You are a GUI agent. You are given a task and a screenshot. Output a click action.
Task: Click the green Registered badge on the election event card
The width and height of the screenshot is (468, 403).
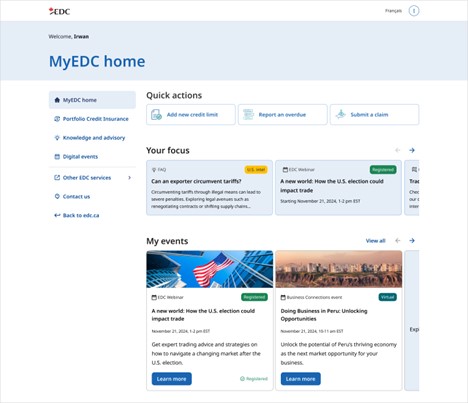(254, 297)
